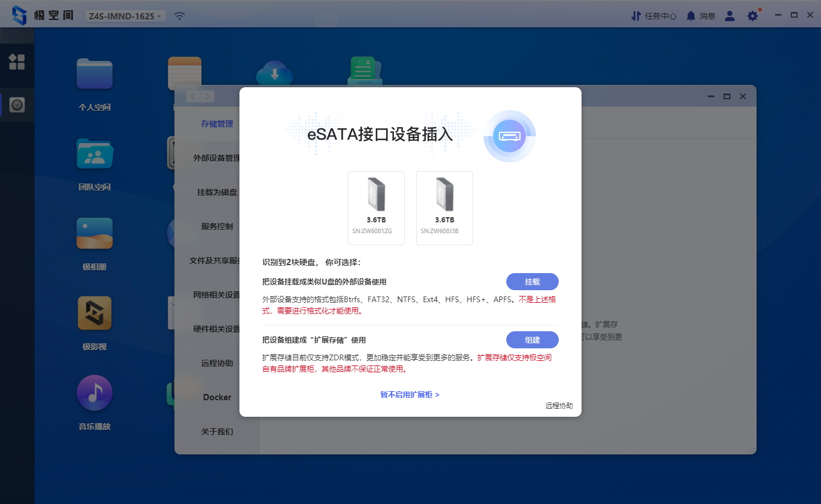
Task: Go back in settings window navigation
Action: click(x=193, y=96)
